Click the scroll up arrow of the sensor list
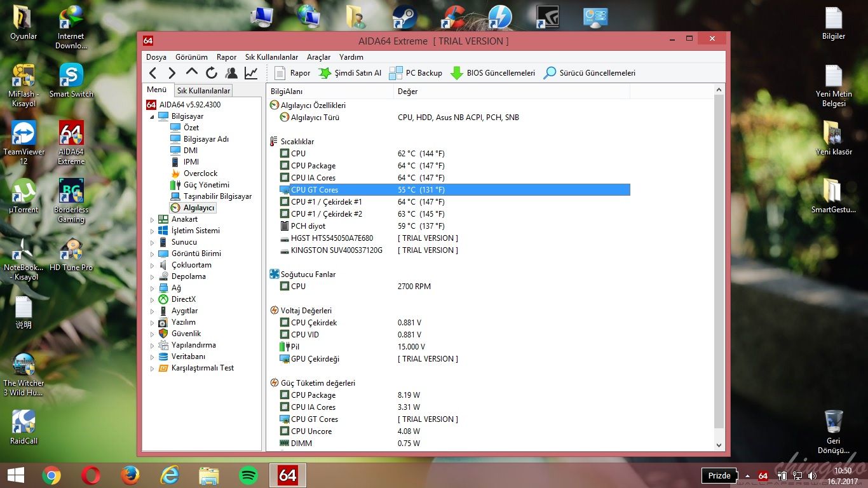Viewport: 868px width, 488px height. 719,91
